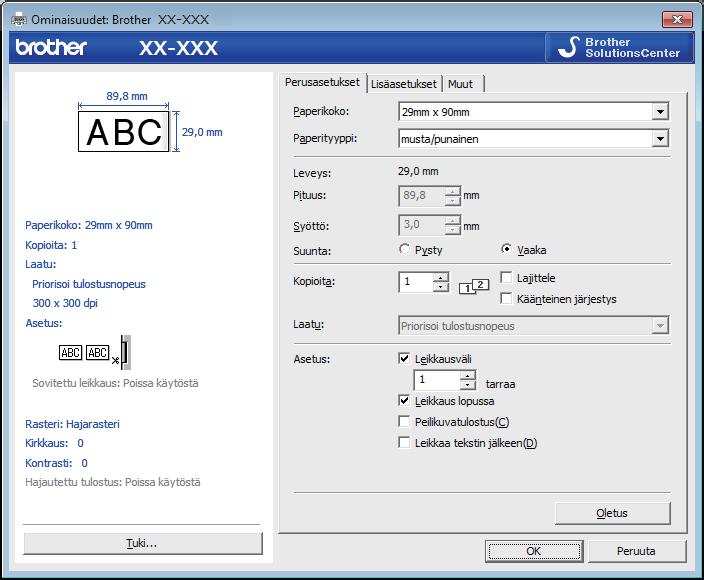Close the Ominaisuudet dialog

click(677, 19)
